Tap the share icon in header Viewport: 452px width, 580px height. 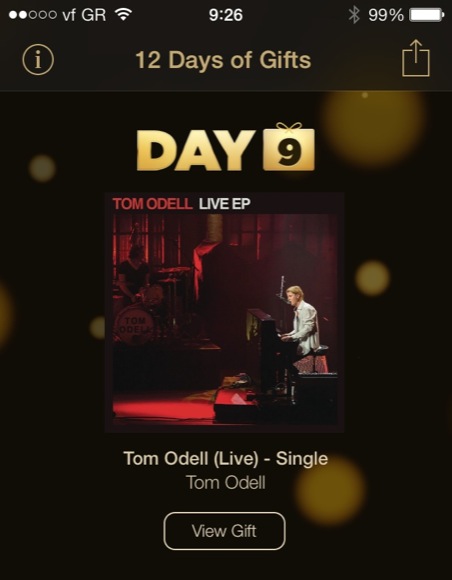pyautogui.click(x=416, y=58)
